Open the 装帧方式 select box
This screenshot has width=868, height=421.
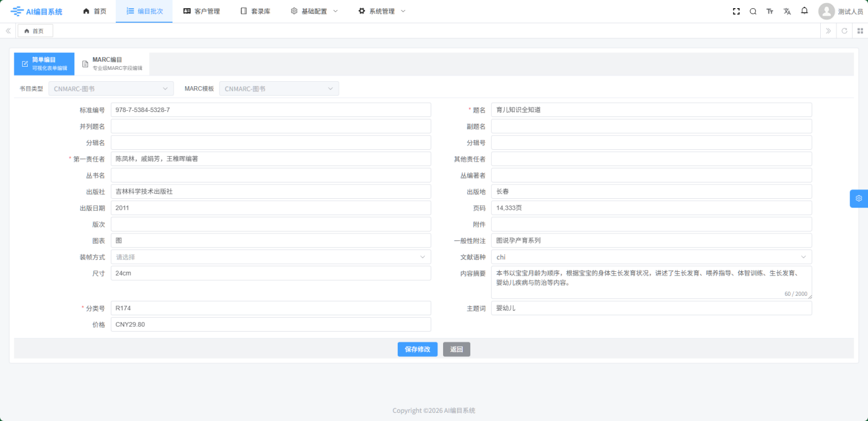point(271,257)
